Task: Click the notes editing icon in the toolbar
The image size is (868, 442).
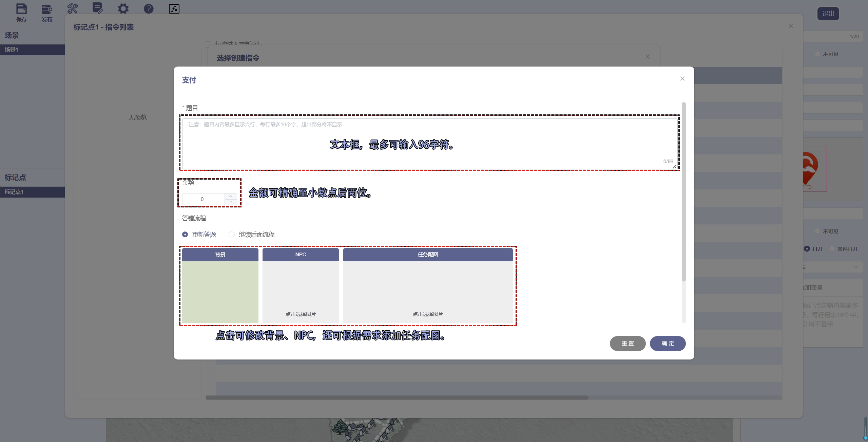Action: 98,8
